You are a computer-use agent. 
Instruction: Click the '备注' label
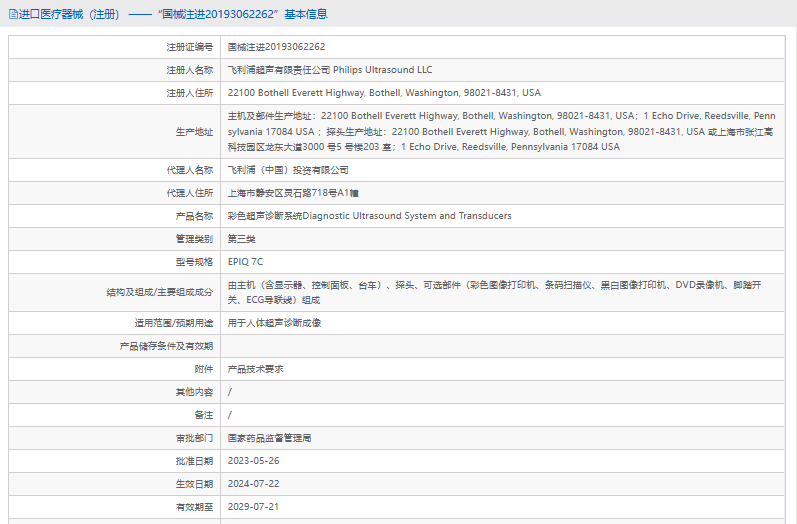pos(204,415)
